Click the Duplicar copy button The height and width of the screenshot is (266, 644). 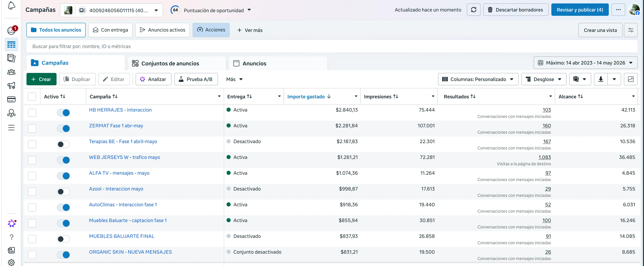point(77,79)
